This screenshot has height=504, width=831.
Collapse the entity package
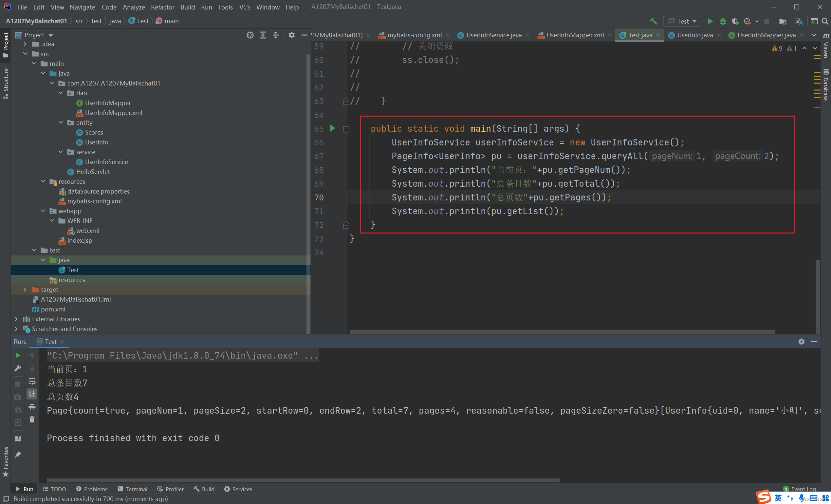coord(61,122)
